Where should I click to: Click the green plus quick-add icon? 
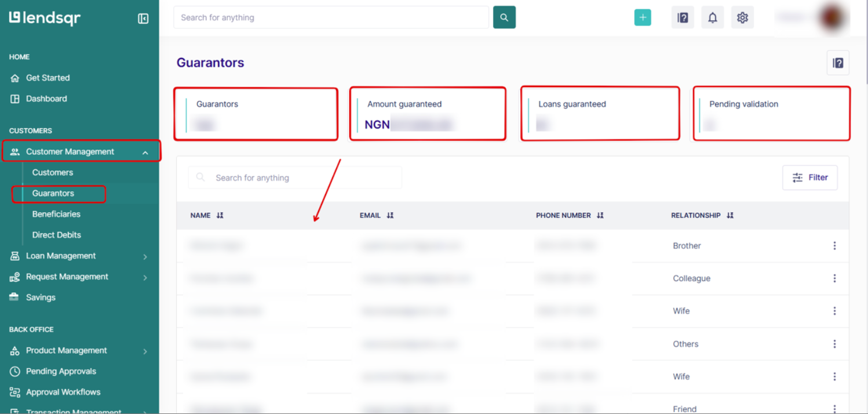pos(643,17)
